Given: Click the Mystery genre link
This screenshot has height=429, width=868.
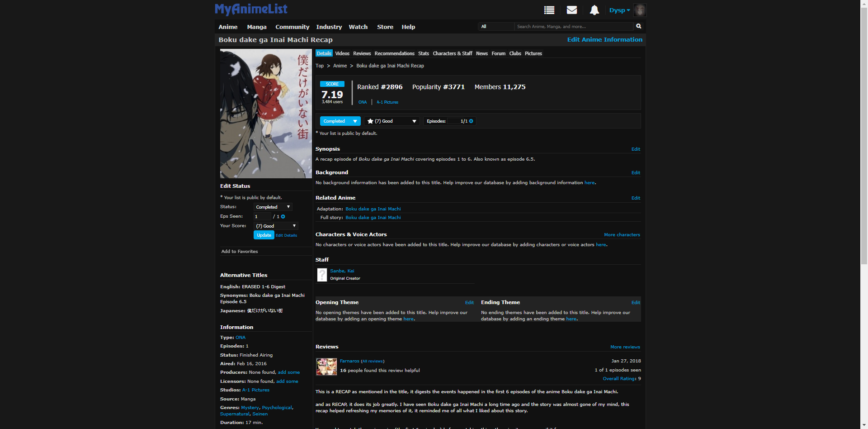Looking at the screenshot, I should coord(250,408).
